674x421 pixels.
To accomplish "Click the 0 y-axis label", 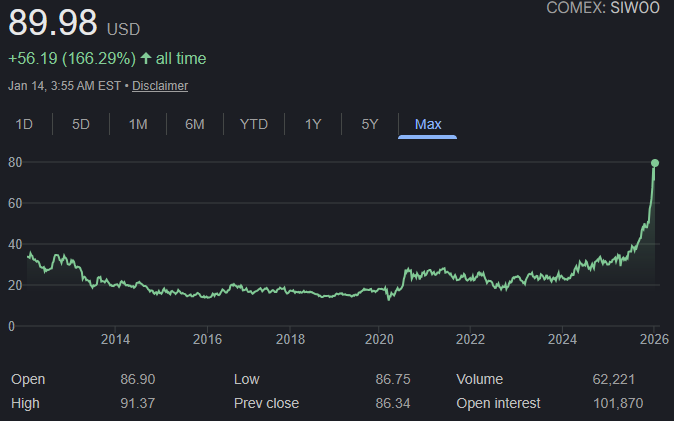I will 12,326.
